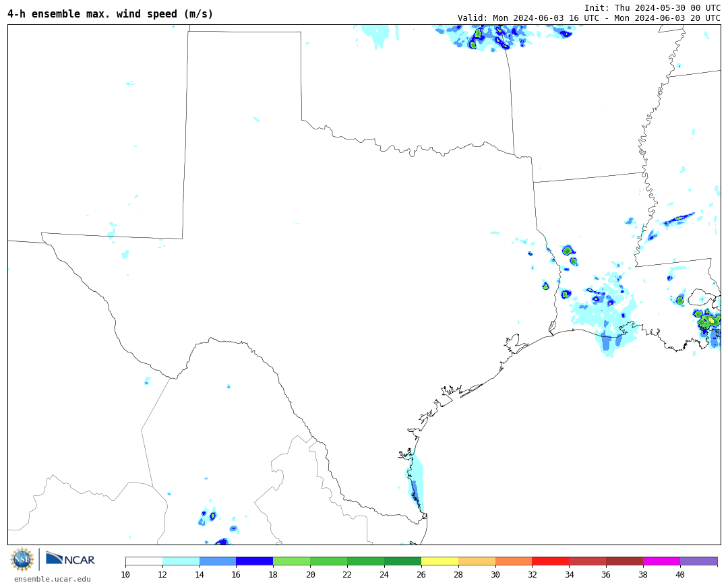This screenshot has width=728, height=587.
Task: Click the green 20-22 color swatch
Action: 329,561
